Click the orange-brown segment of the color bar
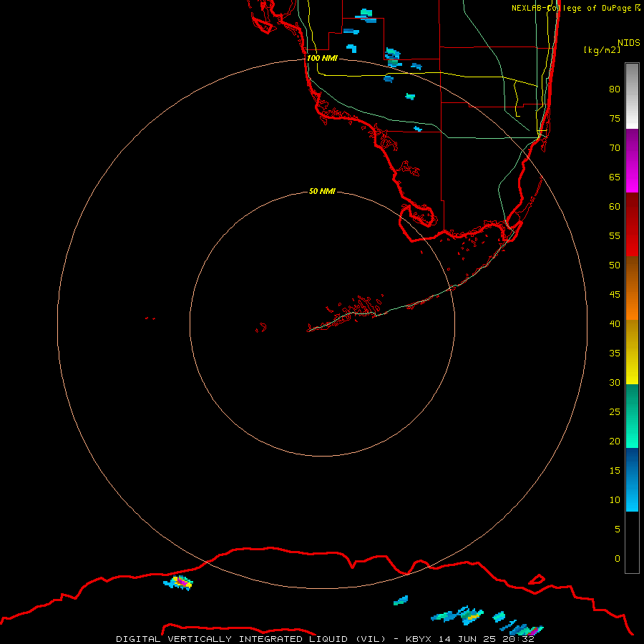Image resolution: width=644 pixels, height=644 pixels. coord(632,288)
